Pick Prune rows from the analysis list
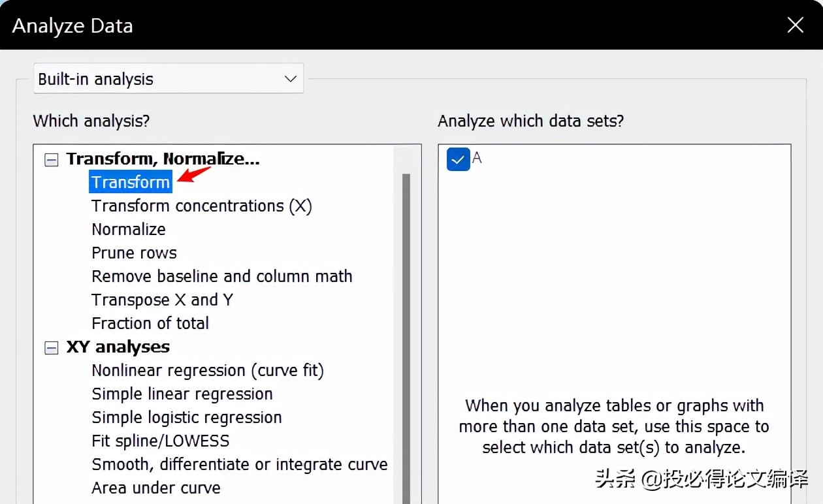 (134, 253)
